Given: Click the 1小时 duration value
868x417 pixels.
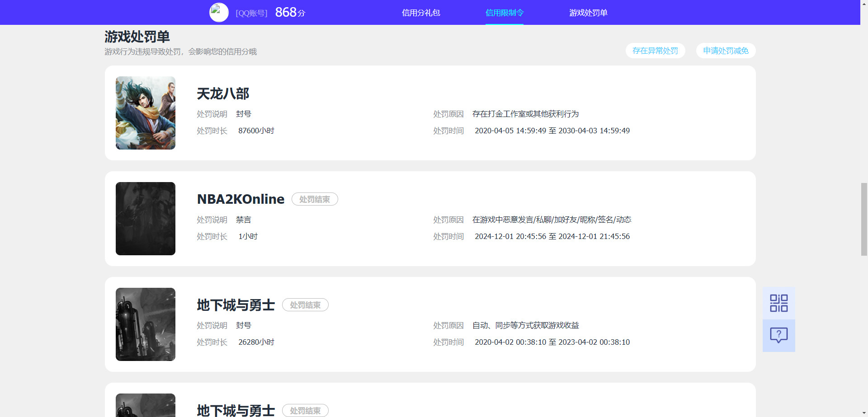Looking at the screenshot, I should [248, 236].
